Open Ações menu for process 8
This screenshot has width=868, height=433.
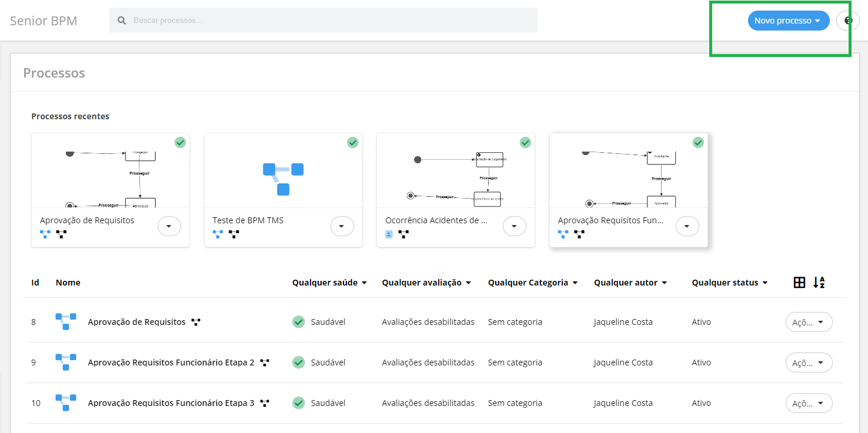[x=809, y=322]
